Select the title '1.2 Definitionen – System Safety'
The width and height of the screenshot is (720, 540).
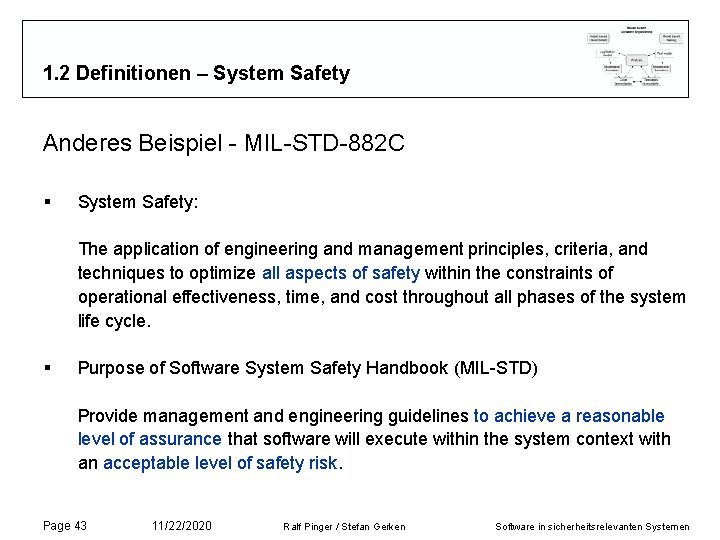click(x=197, y=73)
